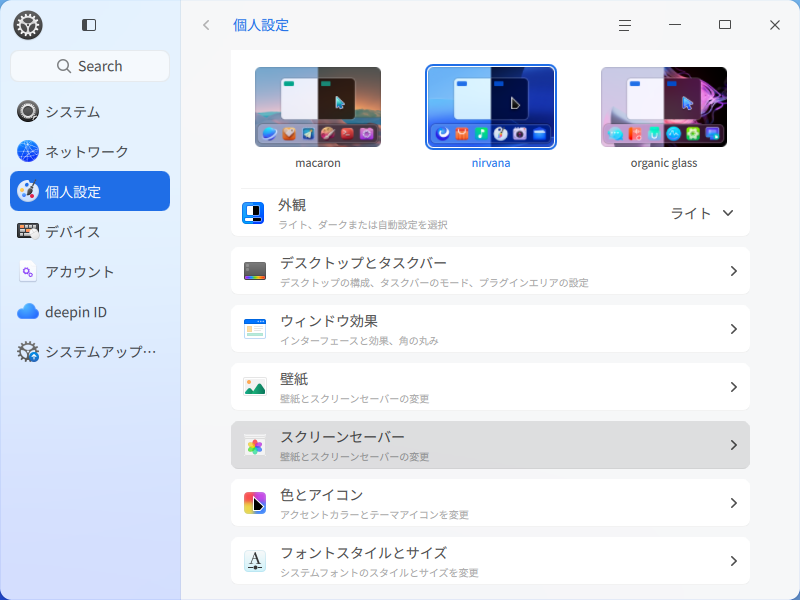Open システム in the sidebar
The width and height of the screenshot is (800, 600).
[x=90, y=111]
